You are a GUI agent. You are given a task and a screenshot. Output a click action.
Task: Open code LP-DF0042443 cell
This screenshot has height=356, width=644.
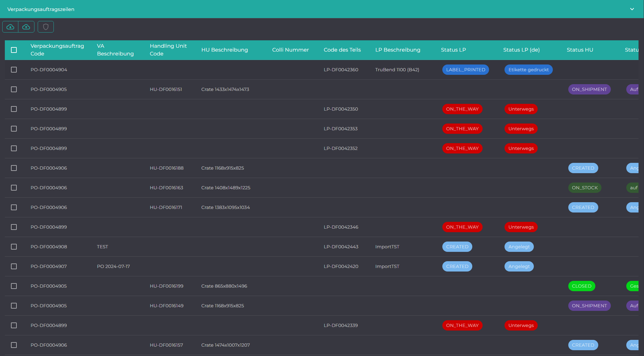pyautogui.click(x=341, y=247)
